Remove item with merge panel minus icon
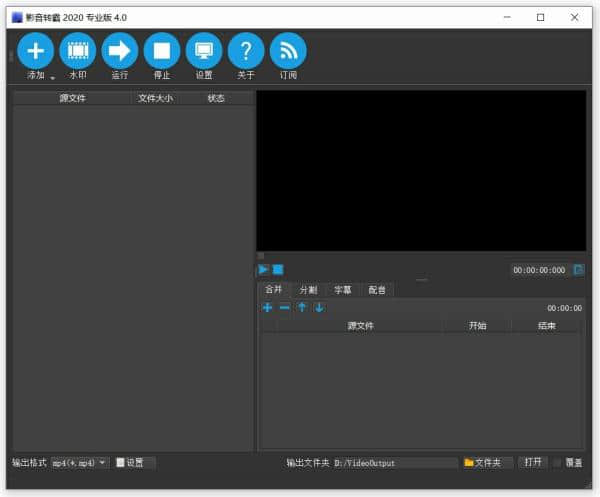The height and width of the screenshot is (497, 600). point(284,308)
